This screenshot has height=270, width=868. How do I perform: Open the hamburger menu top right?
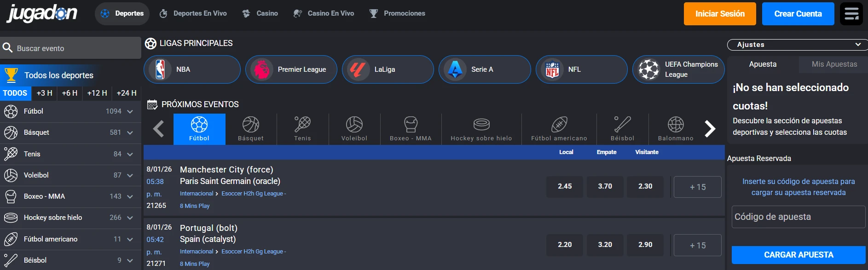click(x=851, y=13)
